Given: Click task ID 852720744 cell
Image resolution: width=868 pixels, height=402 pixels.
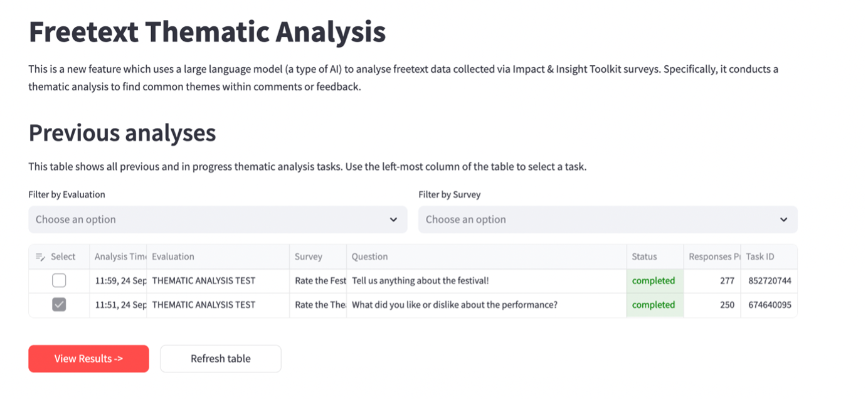Looking at the screenshot, I should (770, 280).
